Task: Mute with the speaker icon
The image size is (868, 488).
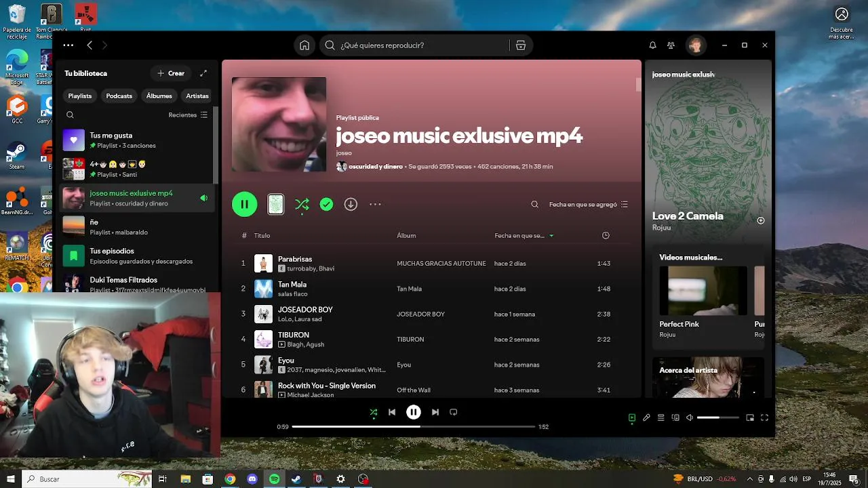Action: tap(690, 418)
